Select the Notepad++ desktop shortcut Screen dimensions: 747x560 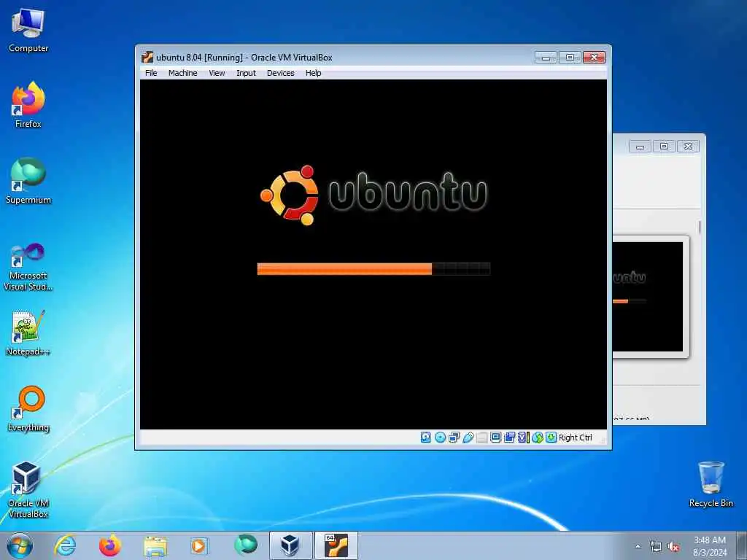(28, 332)
